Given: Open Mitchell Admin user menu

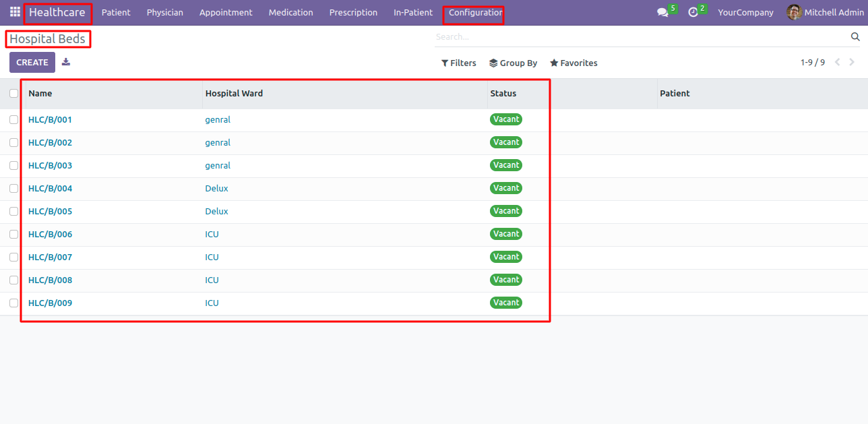Looking at the screenshot, I should coord(825,12).
